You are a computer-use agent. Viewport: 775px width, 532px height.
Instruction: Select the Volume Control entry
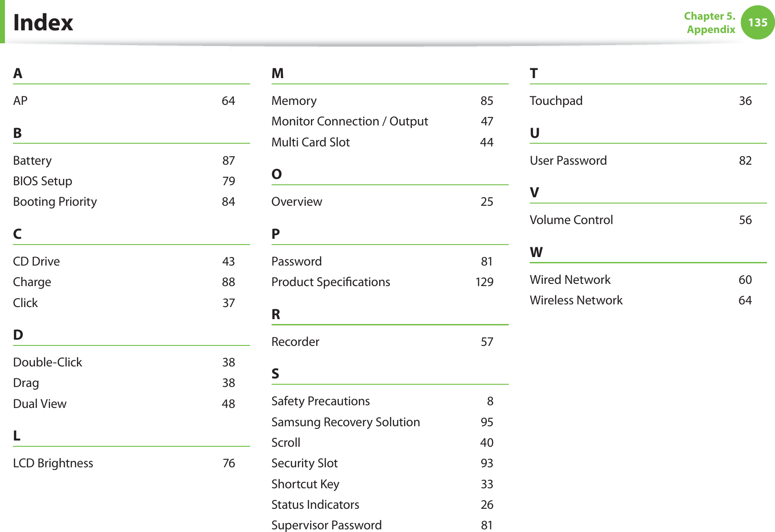[x=571, y=220]
